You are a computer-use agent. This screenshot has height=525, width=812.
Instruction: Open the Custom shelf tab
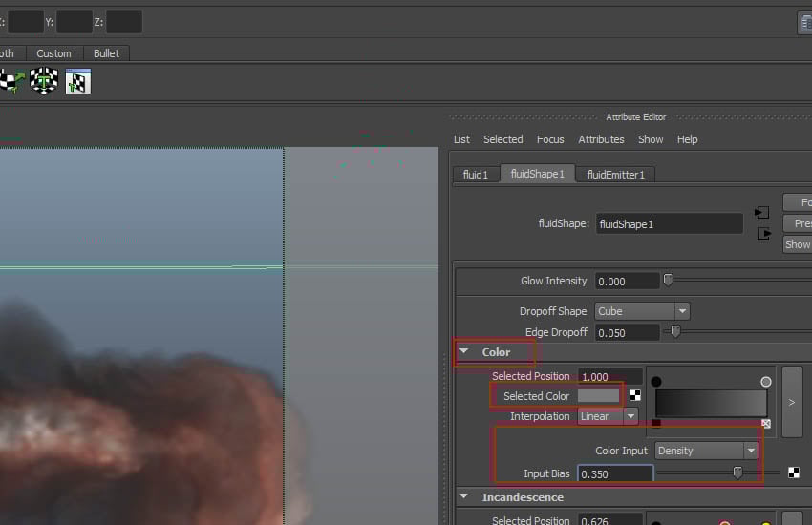pos(53,53)
